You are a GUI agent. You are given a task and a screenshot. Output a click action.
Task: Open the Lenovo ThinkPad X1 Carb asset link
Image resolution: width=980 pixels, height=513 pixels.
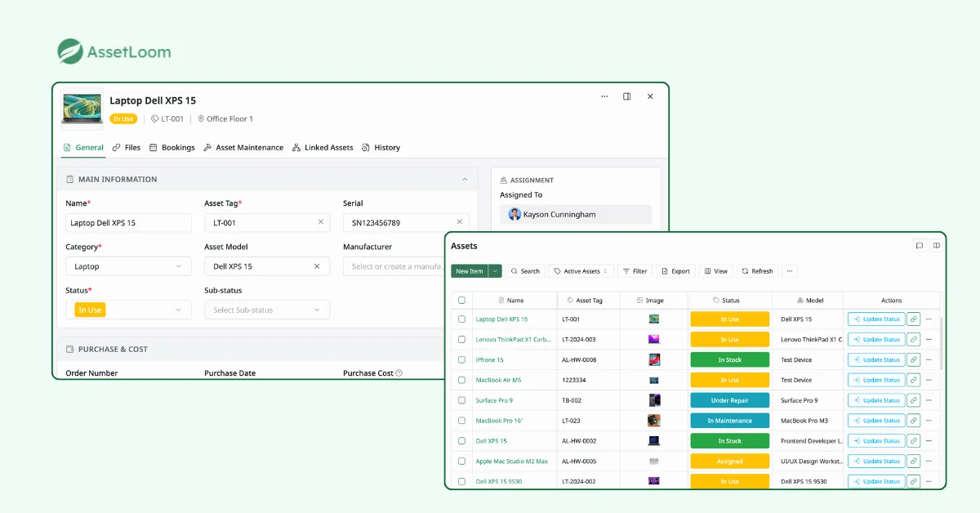pyautogui.click(x=513, y=340)
